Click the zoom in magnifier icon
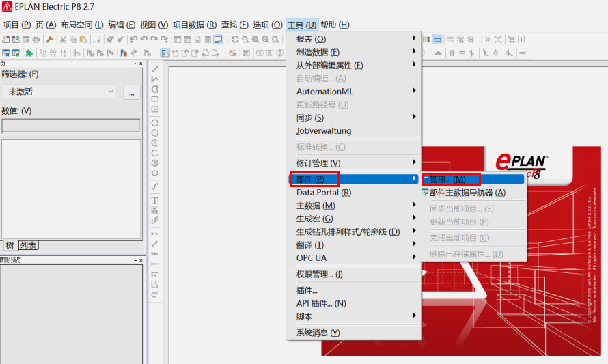Image resolution: width=608 pixels, height=364 pixels. coord(255,40)
